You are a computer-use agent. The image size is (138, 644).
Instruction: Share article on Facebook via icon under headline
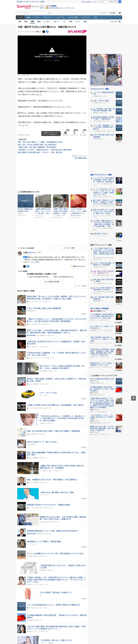pos(47,32)
